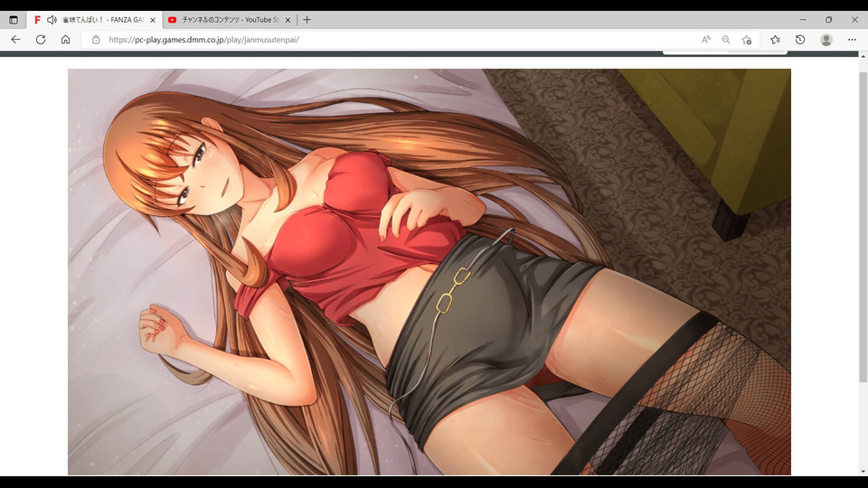This screenshot has height=488, width=868.
Task: View site information lock icon
Action: tap(96, 40)
